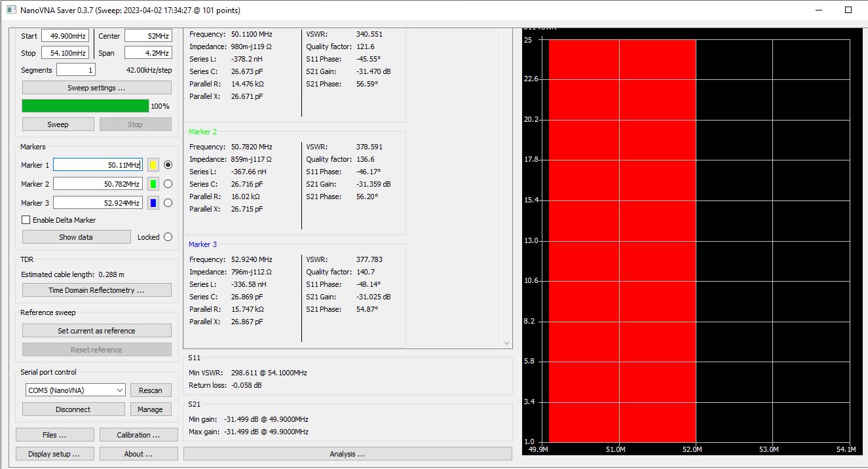868x469 pixels.
Task: Click the NanoVNA Saver title bar icon
Action: pyautogui.click(x=10, y=10)
